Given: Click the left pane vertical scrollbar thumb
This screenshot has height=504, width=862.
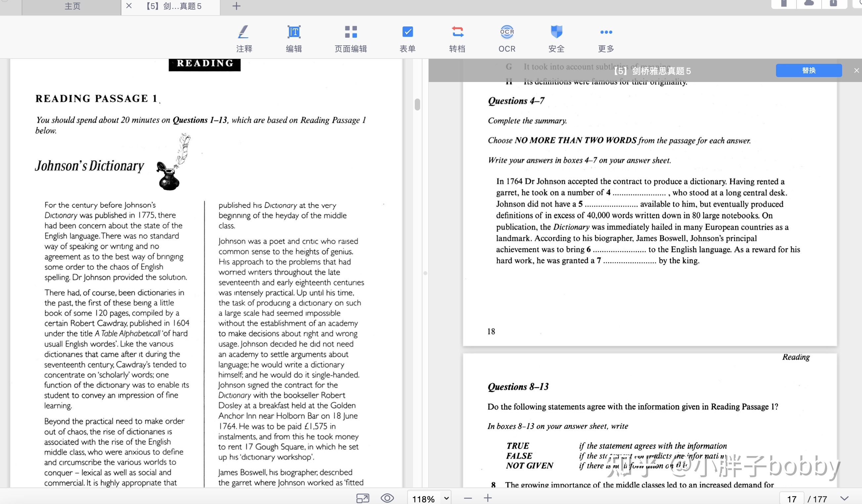Looking at the screenshot, I should [417, 104].
